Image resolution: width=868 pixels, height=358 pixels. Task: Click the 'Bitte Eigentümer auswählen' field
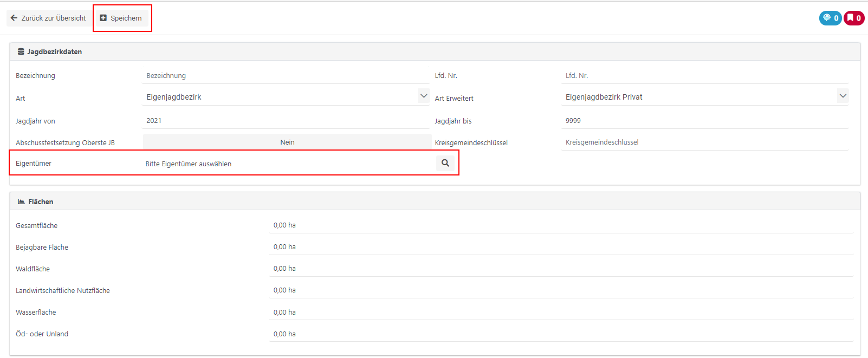coord(287,164)
